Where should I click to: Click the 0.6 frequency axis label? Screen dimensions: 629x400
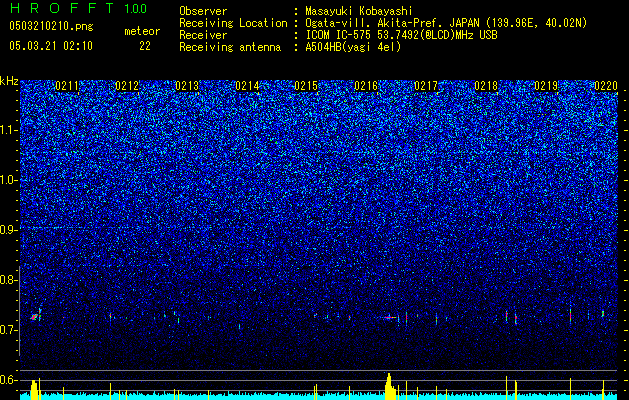click(8, 380)
